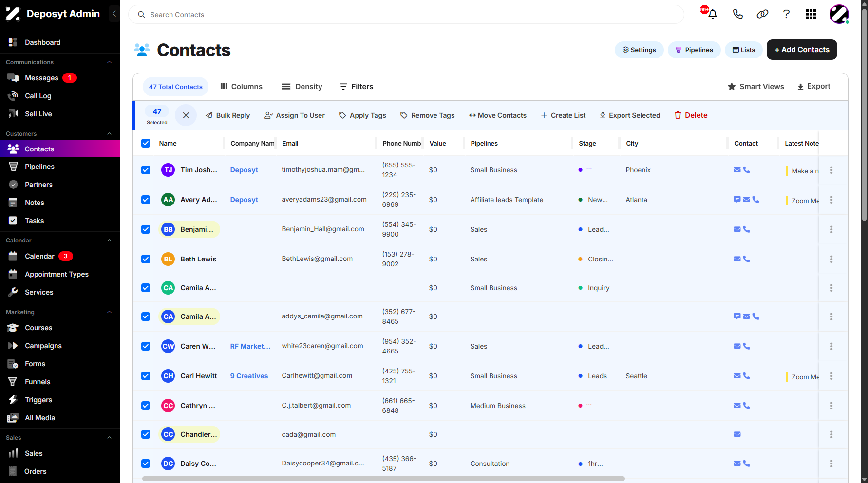Screen dimensions: 868x483
Task: Collapse the Calendar sidebar section
Action: click(x=109, y=241)
